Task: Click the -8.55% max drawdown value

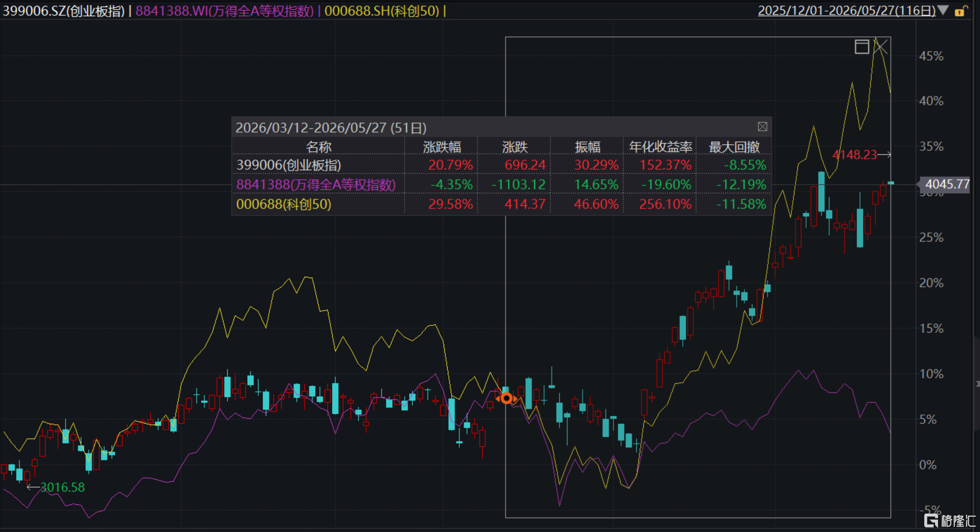Action: click(745, 165)
